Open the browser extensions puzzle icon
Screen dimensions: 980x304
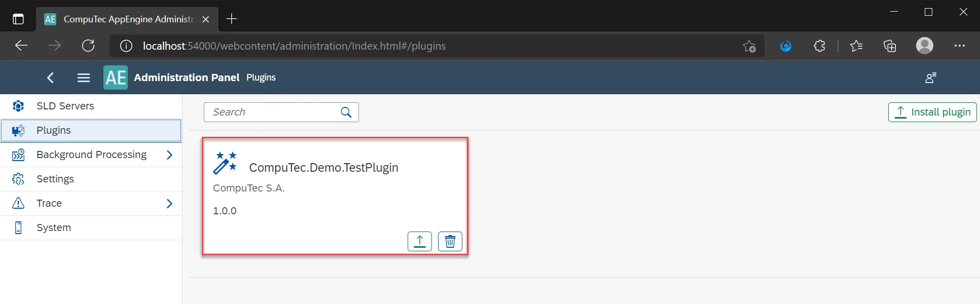(819, 46)
